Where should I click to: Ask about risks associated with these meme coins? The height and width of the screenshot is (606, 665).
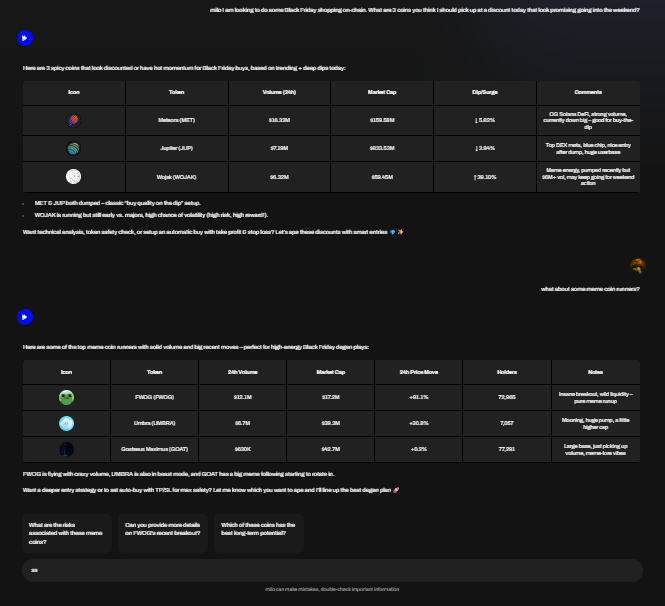67,533
